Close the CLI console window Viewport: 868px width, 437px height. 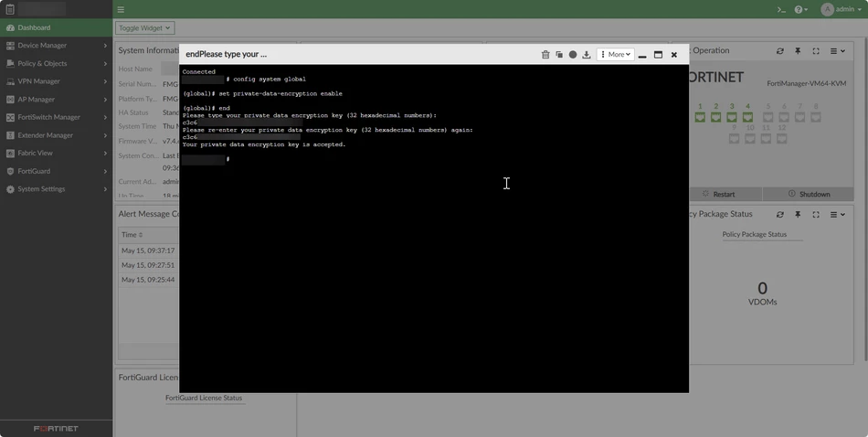(x=673, y=54)
